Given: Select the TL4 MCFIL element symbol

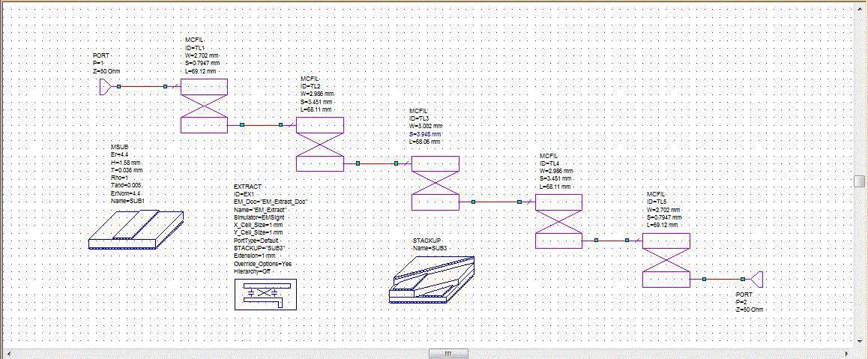Looking at the screenshot, I should pos(558,221).
